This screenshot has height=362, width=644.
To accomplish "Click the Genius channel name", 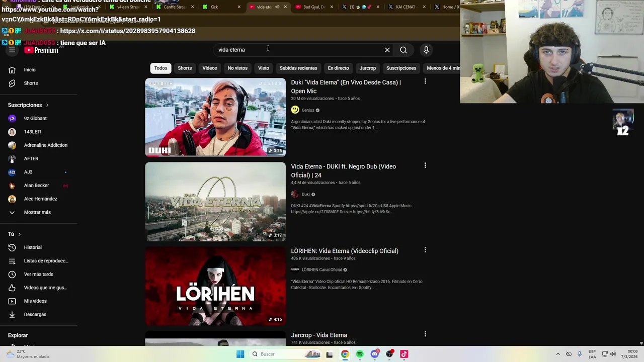I will point(308,110).
